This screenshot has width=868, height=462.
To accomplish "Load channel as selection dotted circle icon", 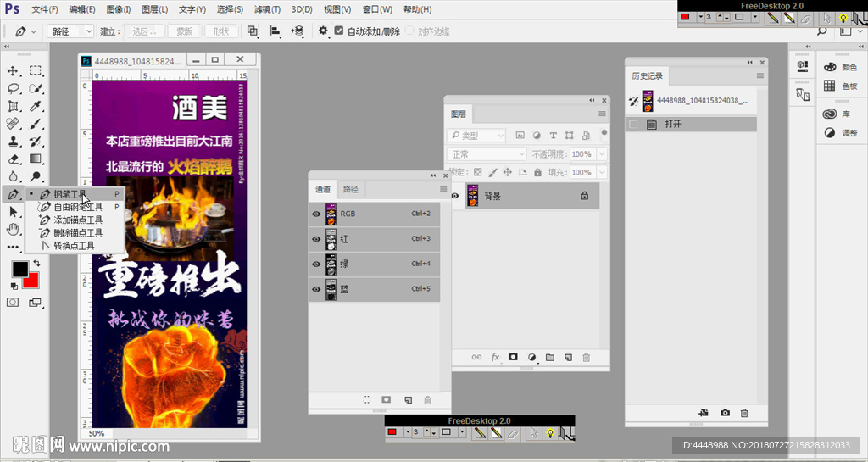I will (x=367, y=399).
